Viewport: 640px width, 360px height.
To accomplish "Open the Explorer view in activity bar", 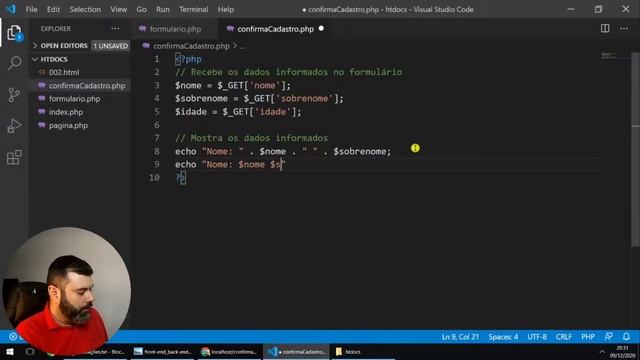I will click(14, 33).
